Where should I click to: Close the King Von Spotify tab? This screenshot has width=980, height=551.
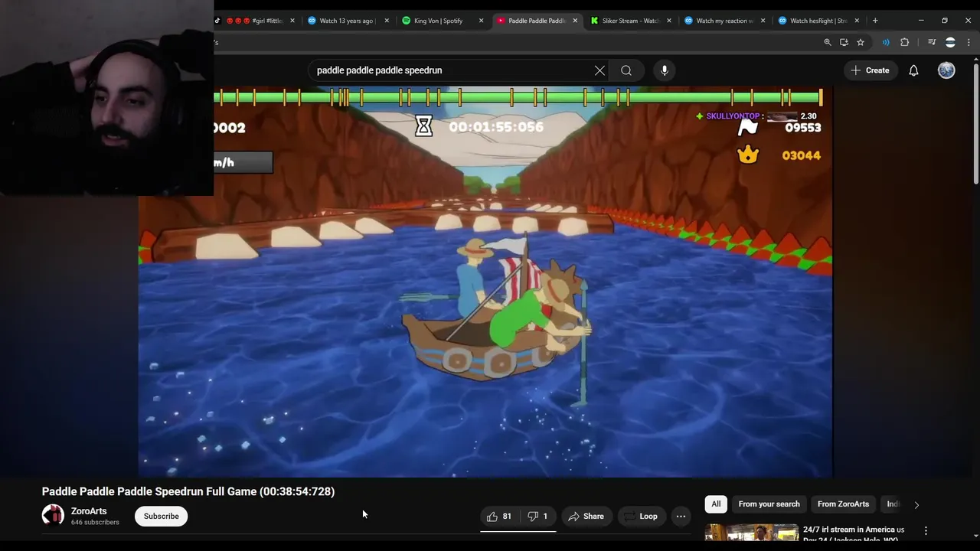481,21
